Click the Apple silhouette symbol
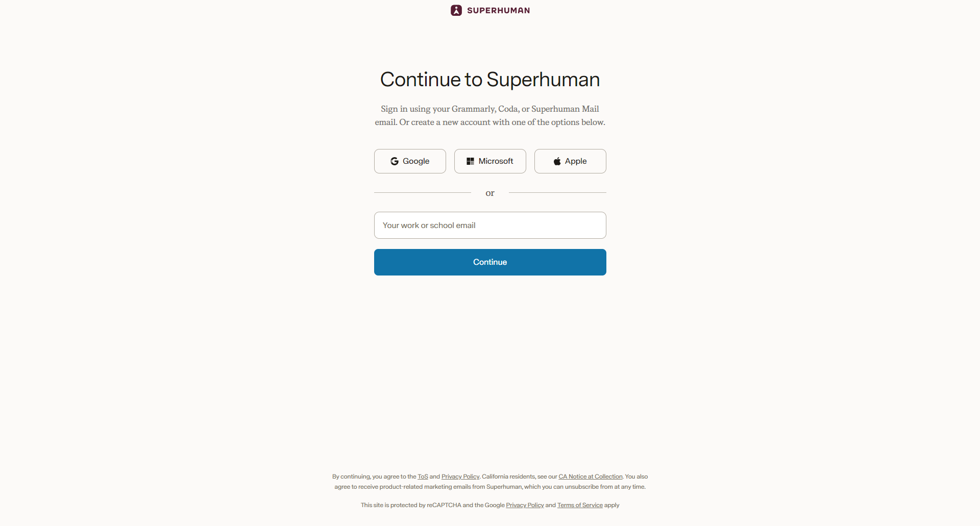This screenshot has width=980, height=526. (x=557, y=161)
